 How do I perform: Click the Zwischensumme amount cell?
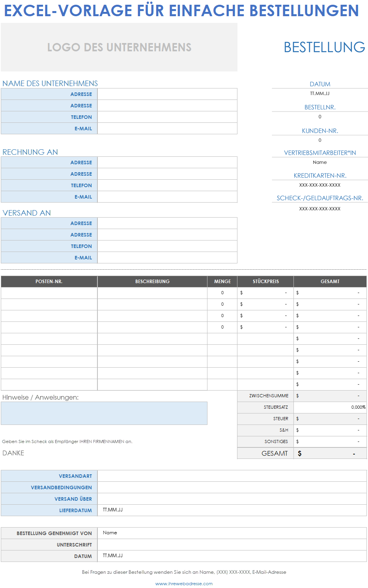click(330, 396)
